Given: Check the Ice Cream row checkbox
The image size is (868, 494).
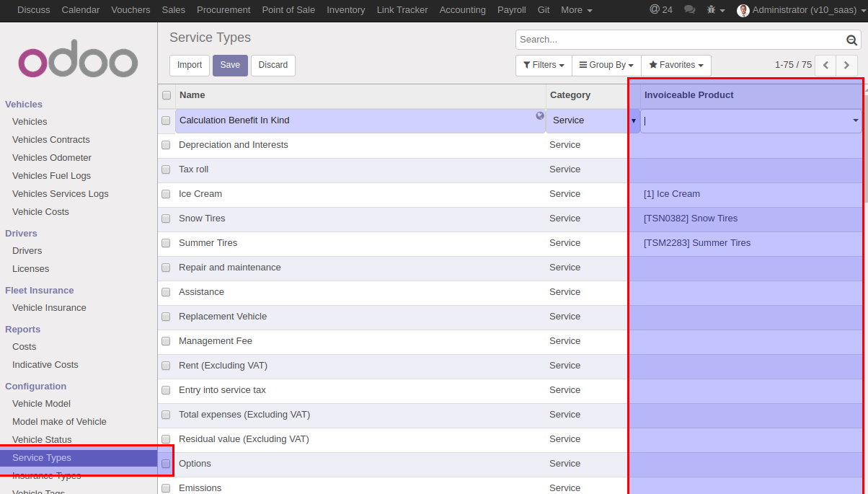Looking at the screenshot, I should point(166,194).
